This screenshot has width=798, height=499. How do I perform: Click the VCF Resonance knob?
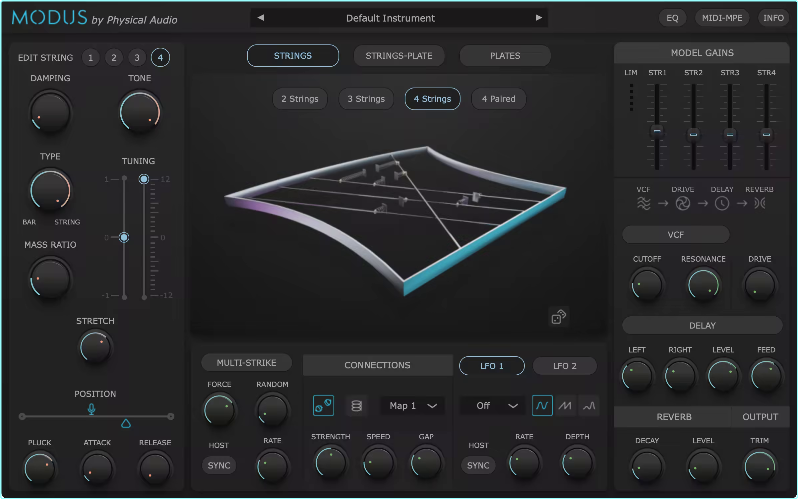point(703,285)
